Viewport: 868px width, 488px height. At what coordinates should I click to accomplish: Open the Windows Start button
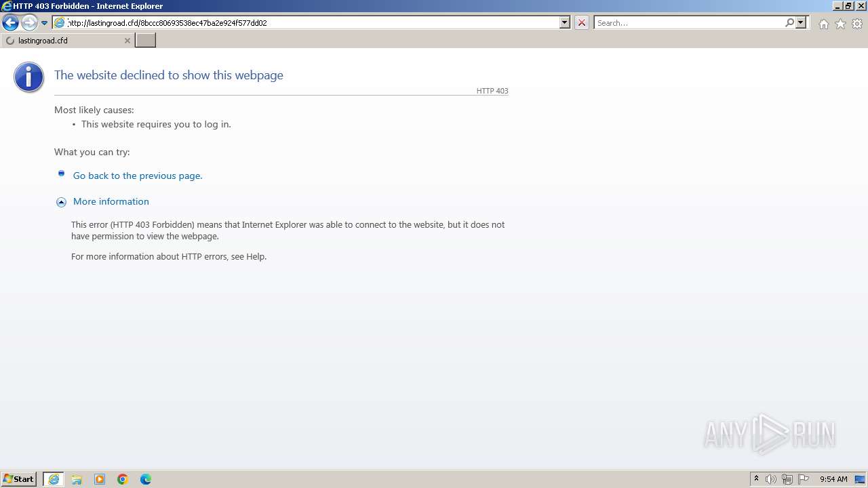click(19, 479)
